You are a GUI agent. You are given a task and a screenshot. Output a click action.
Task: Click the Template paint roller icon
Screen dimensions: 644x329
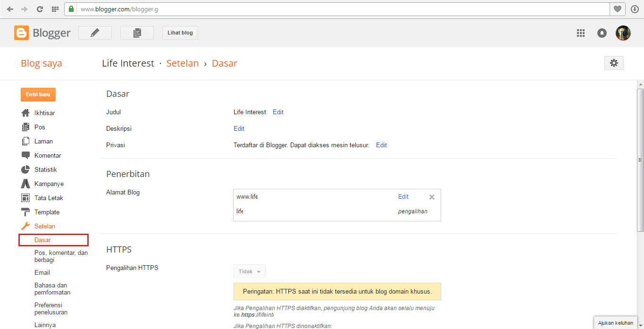pos(25,212)
